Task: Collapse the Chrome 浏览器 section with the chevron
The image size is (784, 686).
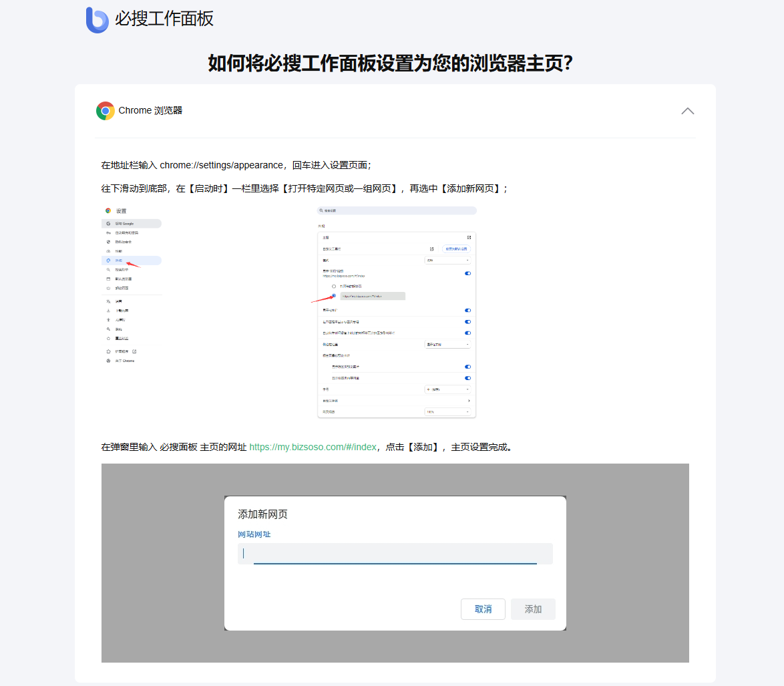Action: (687, 111)
